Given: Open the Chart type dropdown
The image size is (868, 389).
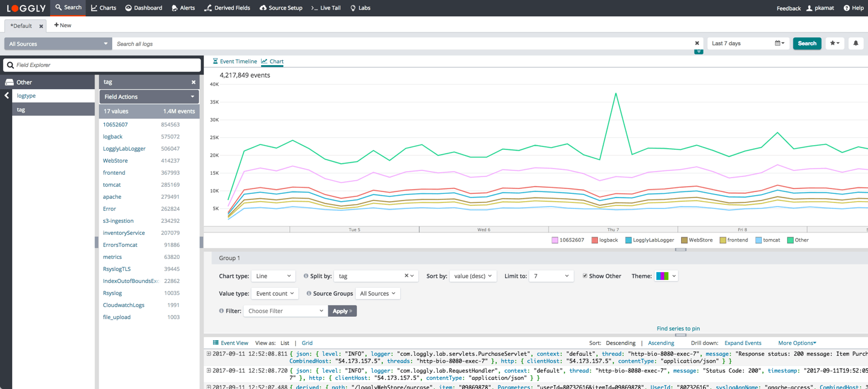Looking at the screenshot, I should point(273,276).
